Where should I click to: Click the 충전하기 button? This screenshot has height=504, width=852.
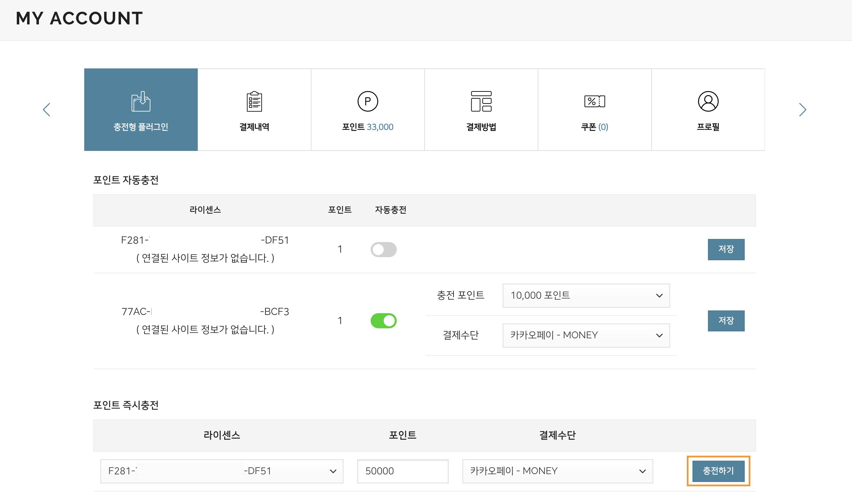(x=719, y=471)
